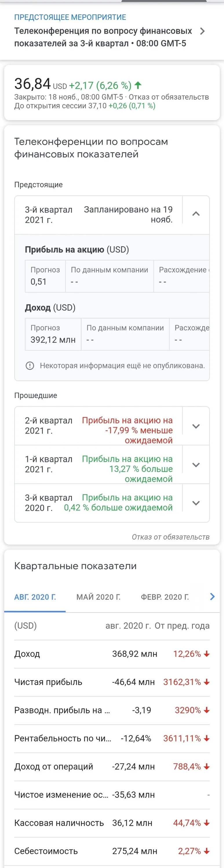Screen dimensions: 224x868
Task: Click the red arrow beside 44,74%
Action: pyautogui.click(x=207, y=823)
